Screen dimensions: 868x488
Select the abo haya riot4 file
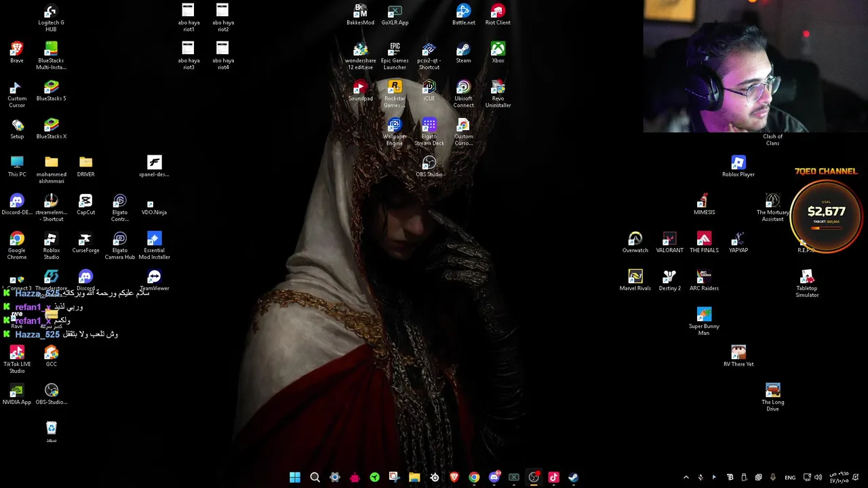click(x=223, y=56)
